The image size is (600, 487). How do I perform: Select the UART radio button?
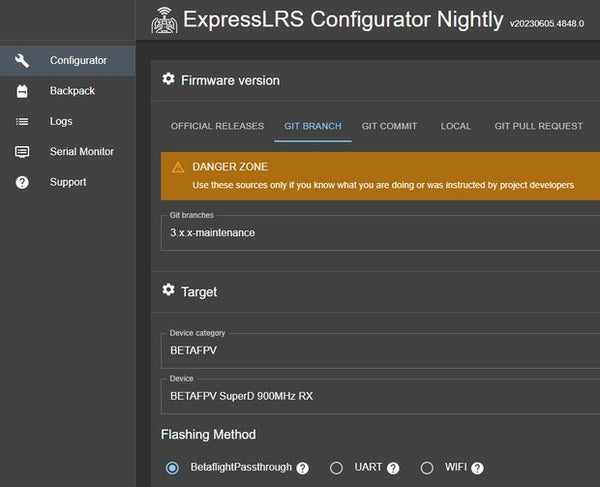[336, 468]
